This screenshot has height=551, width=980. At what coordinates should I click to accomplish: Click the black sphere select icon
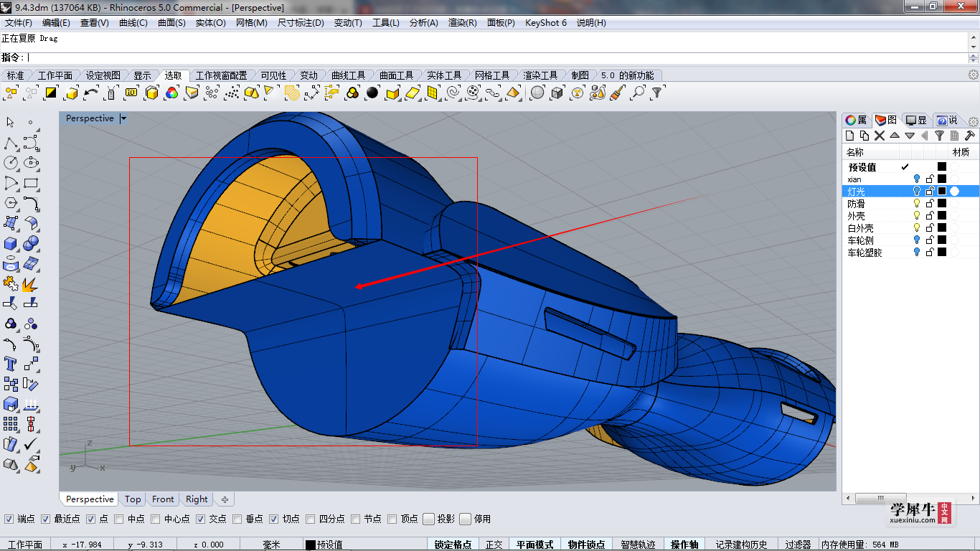click(x=372, y=93)
